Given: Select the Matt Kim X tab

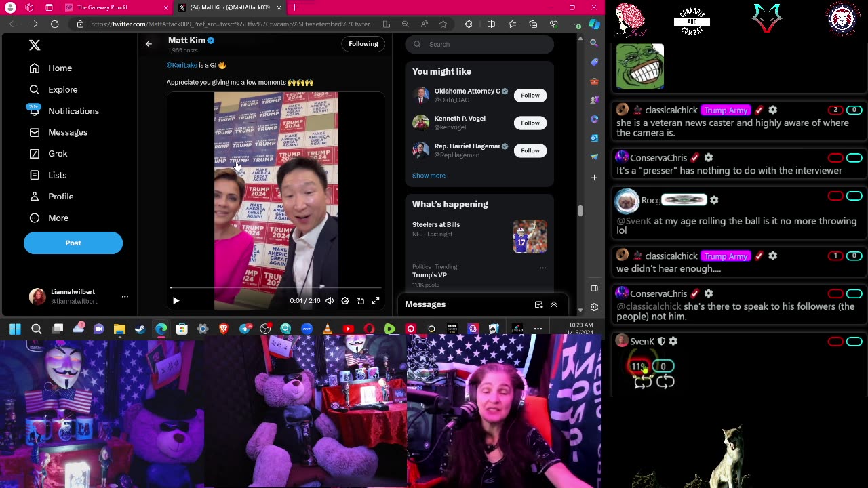Looking at the screenshot, I should (x=229, y=7).
